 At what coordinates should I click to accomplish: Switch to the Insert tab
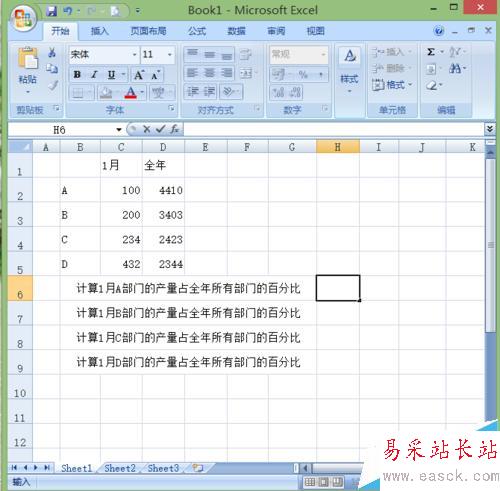(100, 31)
